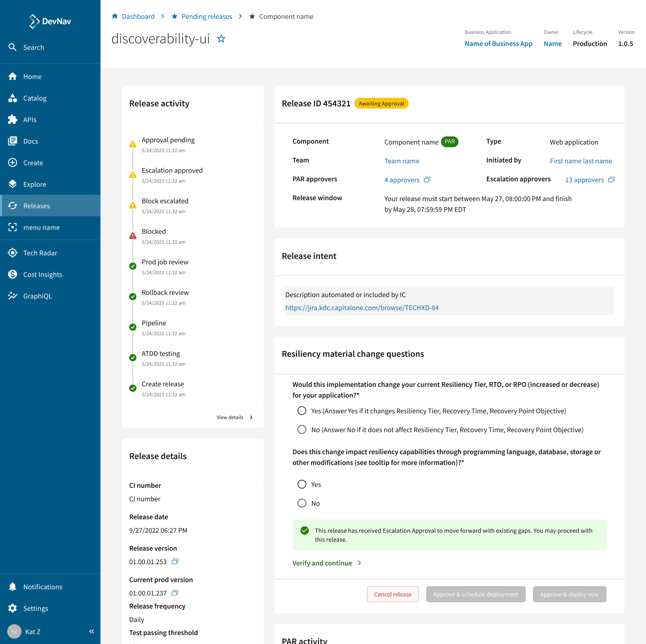Select 'No (Answer No if it does not affect' radio
This screenshot has height=644, width=646.
302,430
